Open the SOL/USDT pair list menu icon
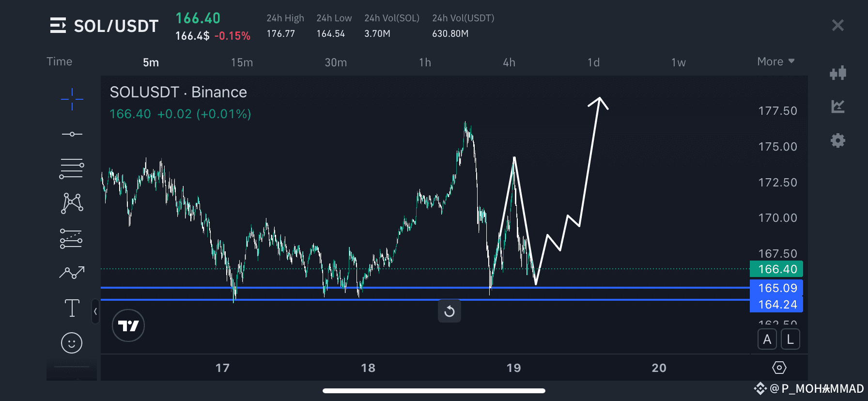Image resolution: width=868 pixels, height=401 pixels. coord(58,25)
